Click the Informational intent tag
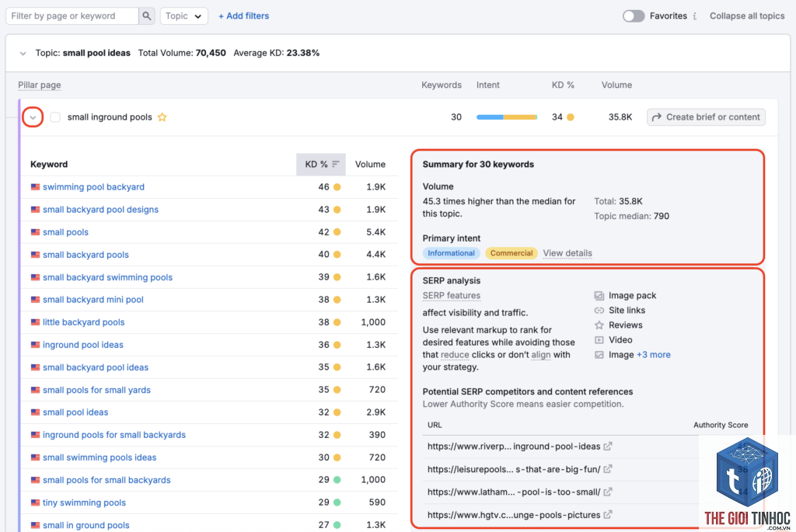796x532 pixels. coord(451,253)
